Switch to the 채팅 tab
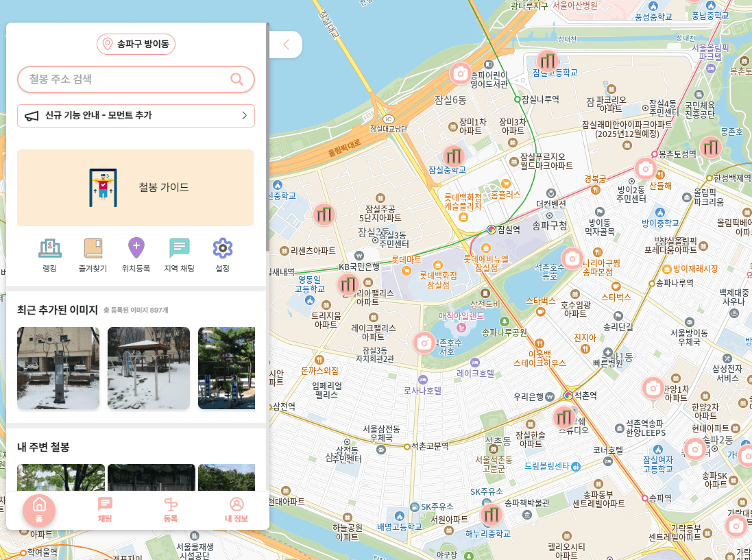Screen dimensions: 752x560 [105, 510]
